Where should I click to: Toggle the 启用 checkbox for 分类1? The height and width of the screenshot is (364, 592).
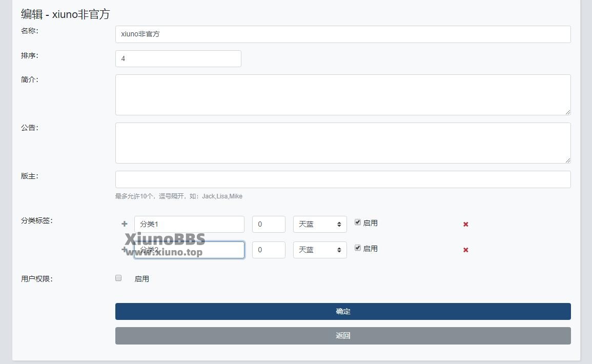[358, 223]
